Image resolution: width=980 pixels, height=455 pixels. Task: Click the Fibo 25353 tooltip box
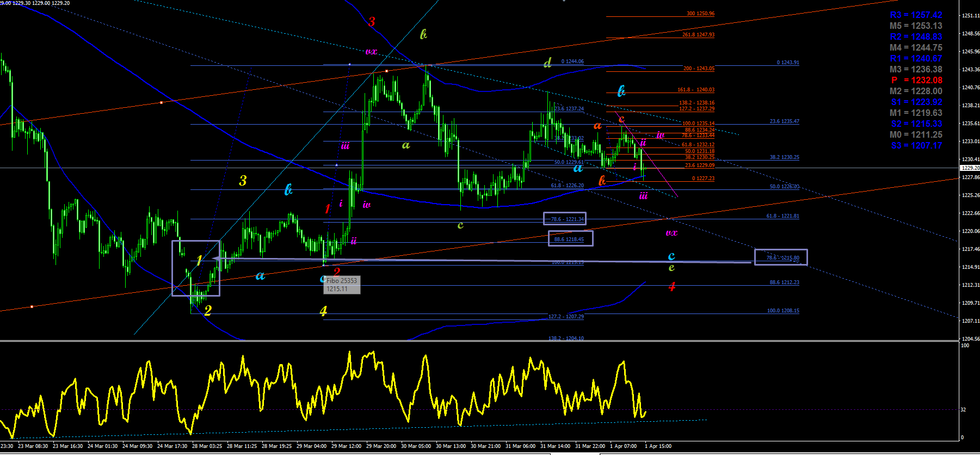pyautogui.click(x=342, y=285)
